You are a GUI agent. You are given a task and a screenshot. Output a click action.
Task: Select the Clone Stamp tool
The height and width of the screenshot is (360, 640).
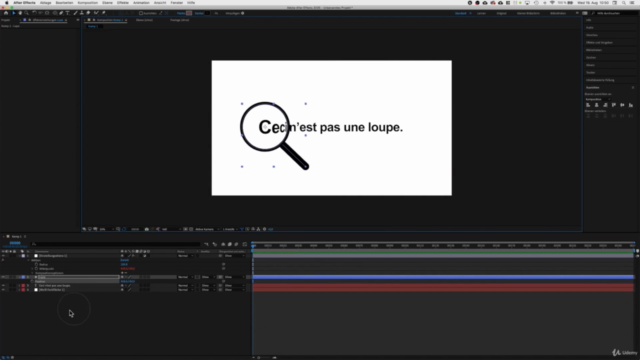(82, 13)
